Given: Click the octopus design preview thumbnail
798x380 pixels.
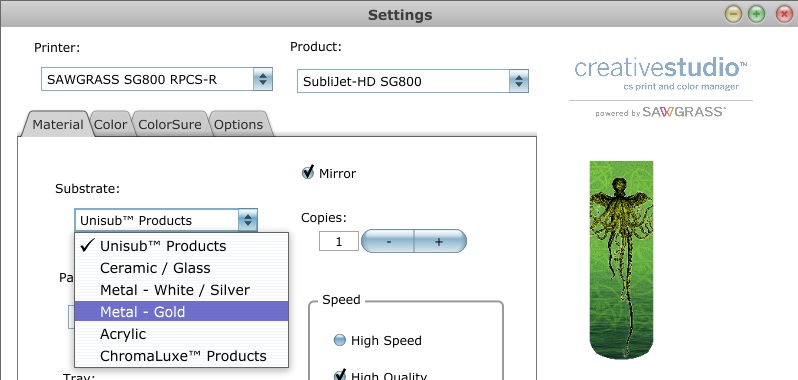Looking at the screenshot, I should click(621, 260).
